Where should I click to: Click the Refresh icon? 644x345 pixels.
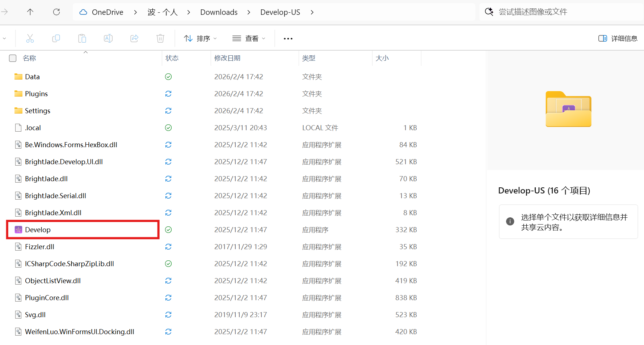56,12
